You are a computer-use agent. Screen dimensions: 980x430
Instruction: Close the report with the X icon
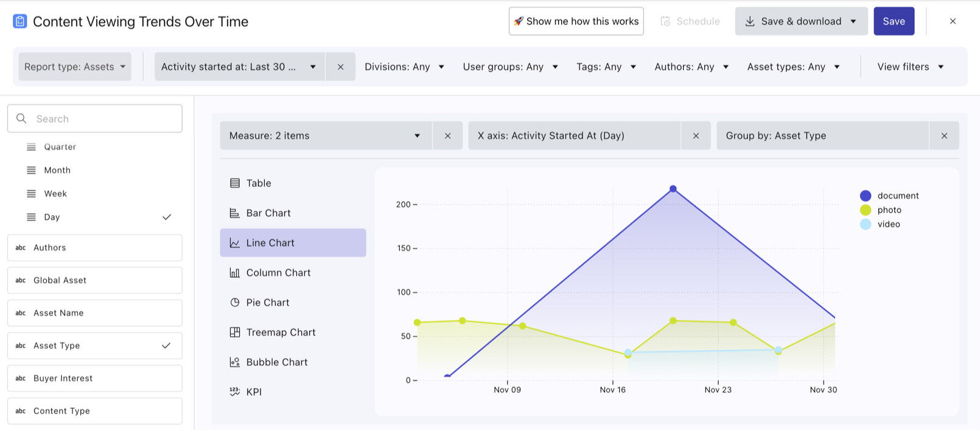(953, 21)
